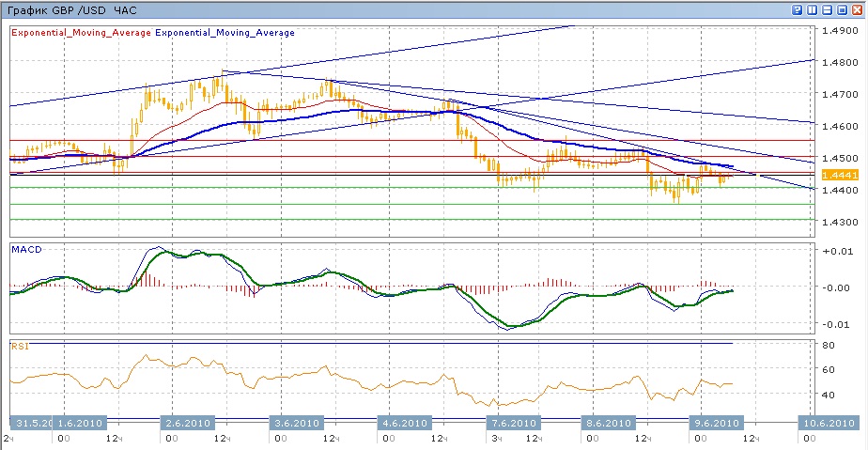The width and height of the screenshot is (868, 450).
Task: Click the 9.6.2010 date marker
Action: (717, 423)
